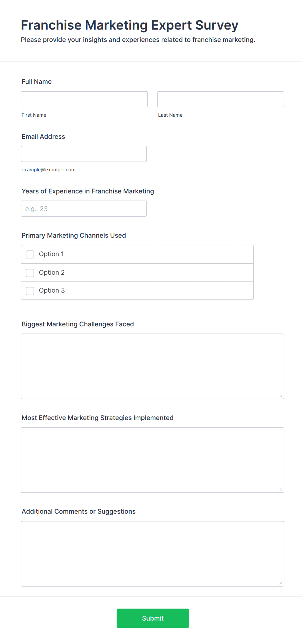Click the Additional Comments or Suggestions textarea
302x644 pixels.
pos(152,553)
